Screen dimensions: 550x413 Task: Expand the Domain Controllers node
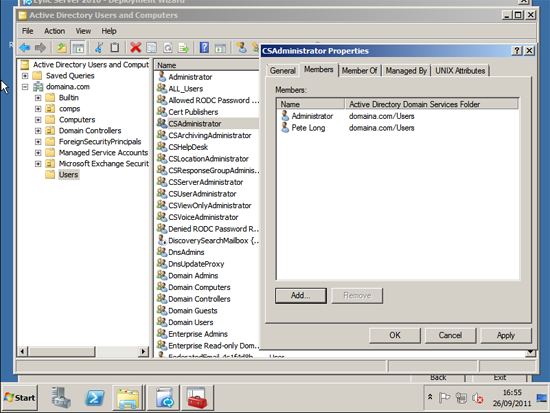pos(38,131)
